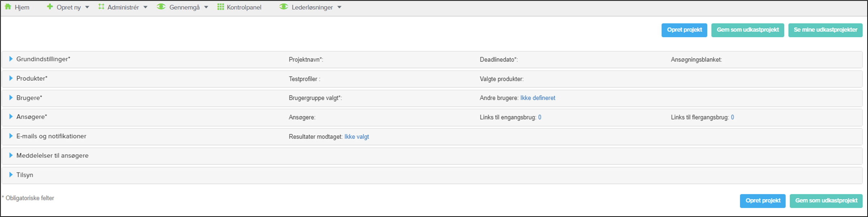This screenshot has height=217, width=868.
Task: Click the bottom Gem som udkastprojekt button
Action: (826, 201)
